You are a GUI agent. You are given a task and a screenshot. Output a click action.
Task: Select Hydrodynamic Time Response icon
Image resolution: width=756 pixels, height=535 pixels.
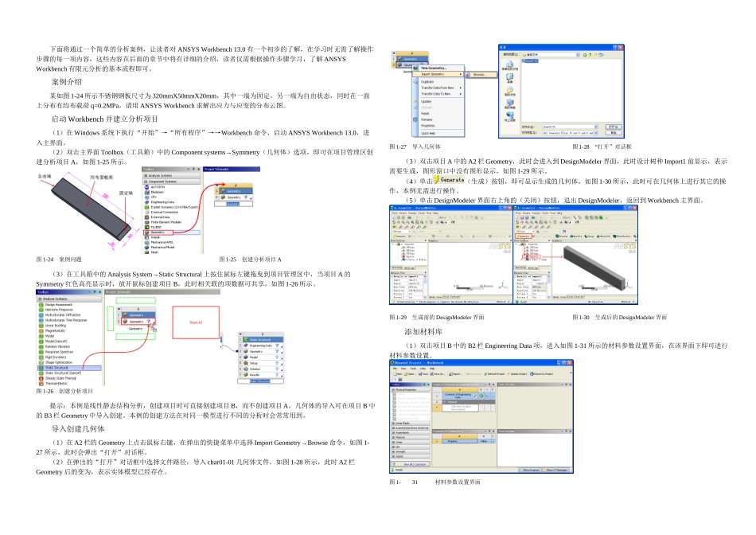point(41,320)
